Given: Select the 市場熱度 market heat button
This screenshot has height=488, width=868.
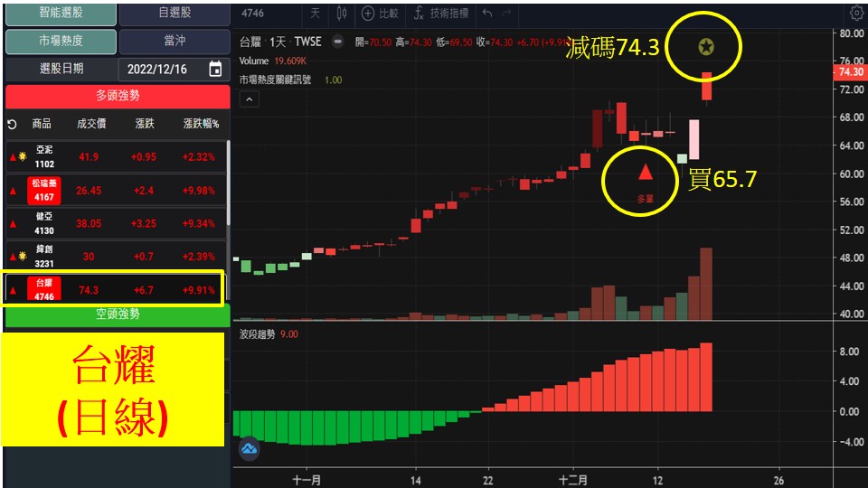Looking at the screenshot, I should (x=61, y=42).
